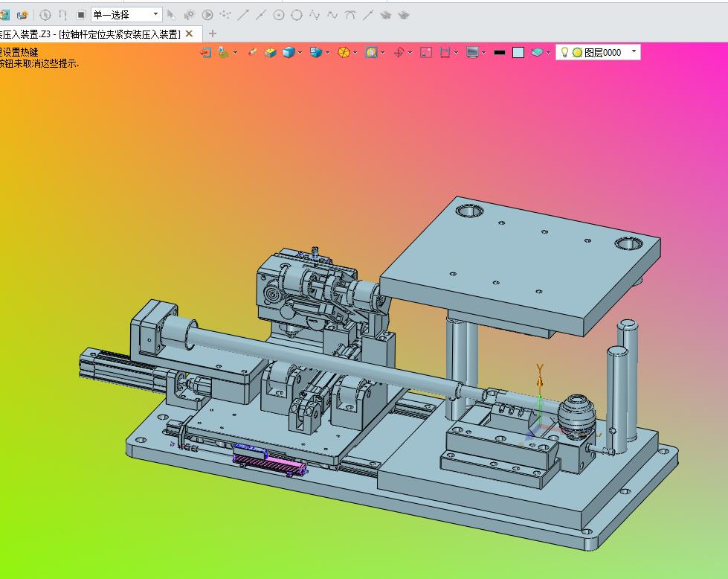Viewport: 728px width, 579px height.
Task: Click the teal layer plane icon
Action: pyautogui.click(x=537, y=53)
